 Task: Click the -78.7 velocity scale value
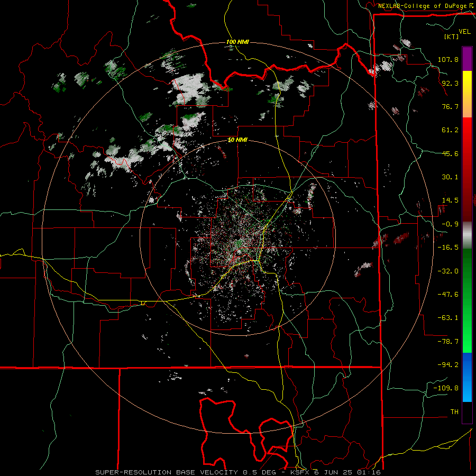448,342
